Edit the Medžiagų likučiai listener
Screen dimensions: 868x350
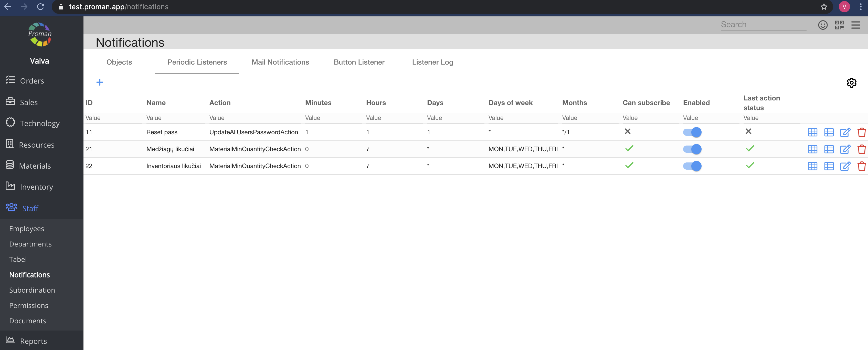coord(845,149)
